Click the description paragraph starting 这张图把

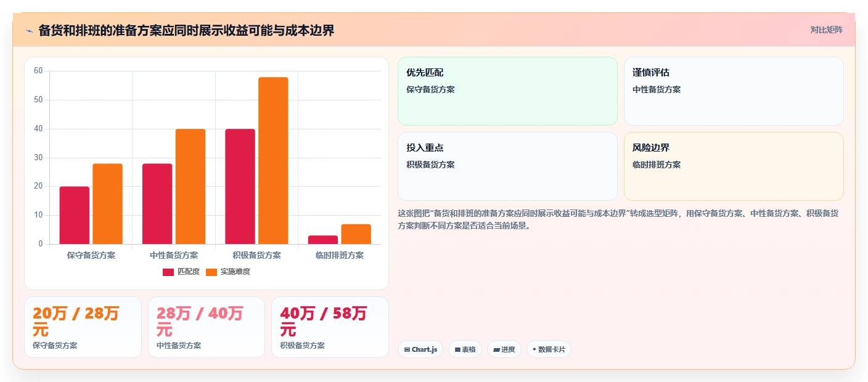(x=618, y=219)
